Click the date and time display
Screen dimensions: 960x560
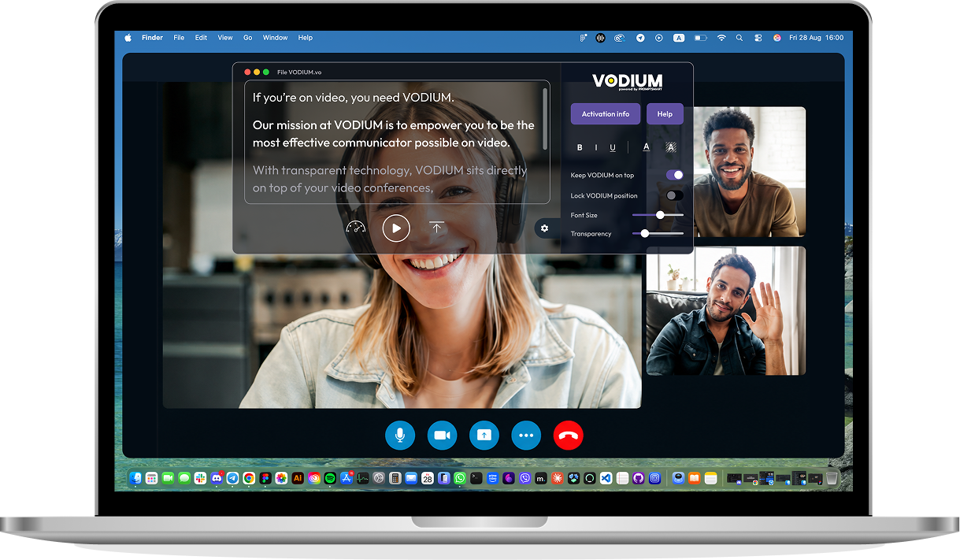(x=817, y=38)
